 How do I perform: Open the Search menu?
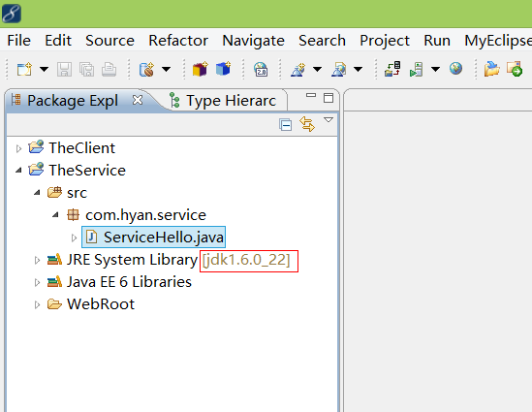[x=322, y=41]
